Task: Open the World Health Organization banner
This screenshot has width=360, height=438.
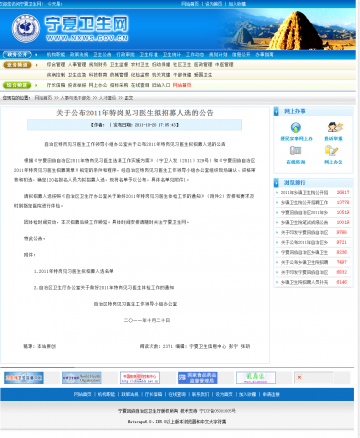Action: coord(82,378)
